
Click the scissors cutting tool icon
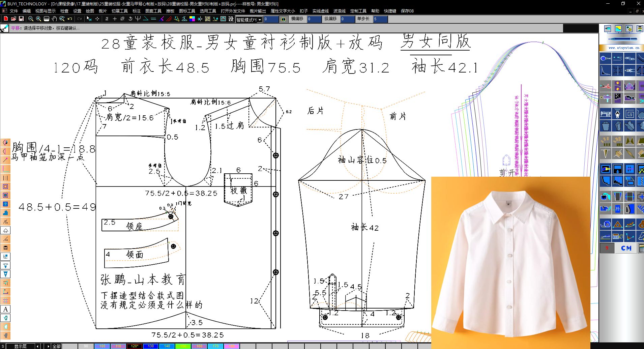(x=606, y=86)
